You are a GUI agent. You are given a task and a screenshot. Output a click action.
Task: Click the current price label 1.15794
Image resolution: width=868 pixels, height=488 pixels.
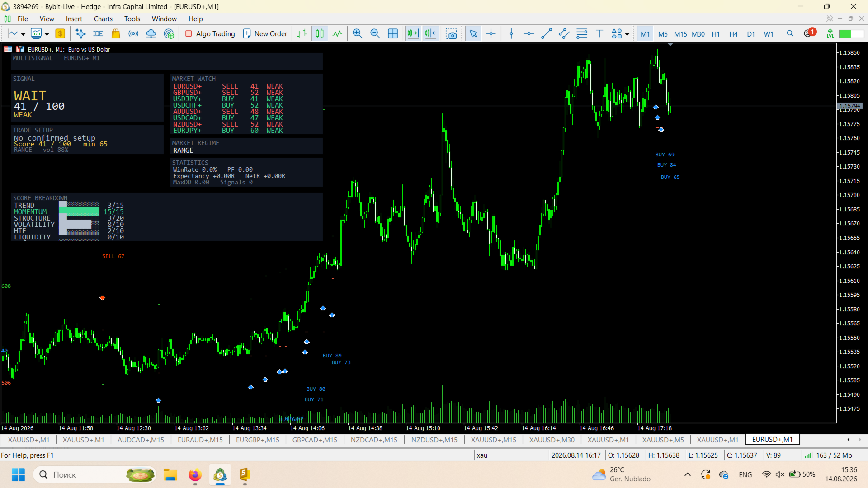849,106
